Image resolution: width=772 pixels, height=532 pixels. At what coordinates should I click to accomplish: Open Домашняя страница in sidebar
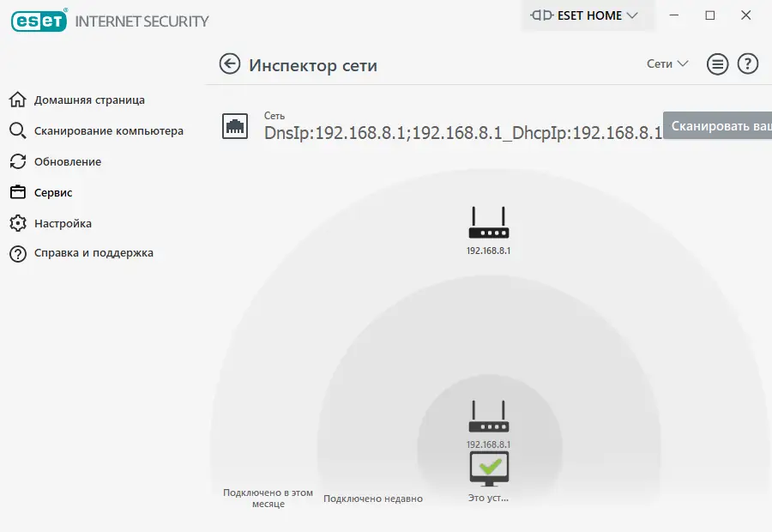point(89,100)
